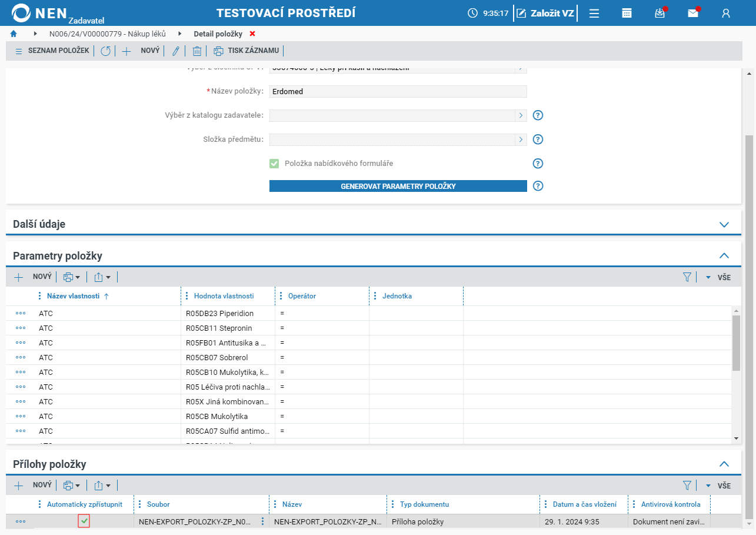
Task: Collapse the Parametry položky section
Action: point(724,256)
